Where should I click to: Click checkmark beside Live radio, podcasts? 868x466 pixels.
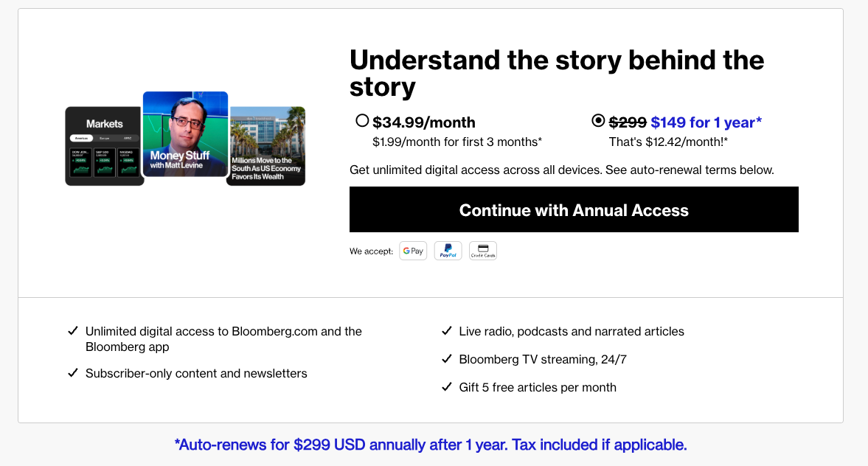coord(446,331)
